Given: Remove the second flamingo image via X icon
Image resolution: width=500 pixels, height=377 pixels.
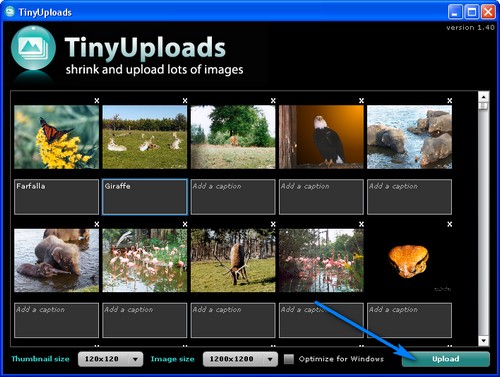Looking at the screenshot, I should [x=361, y=224].
